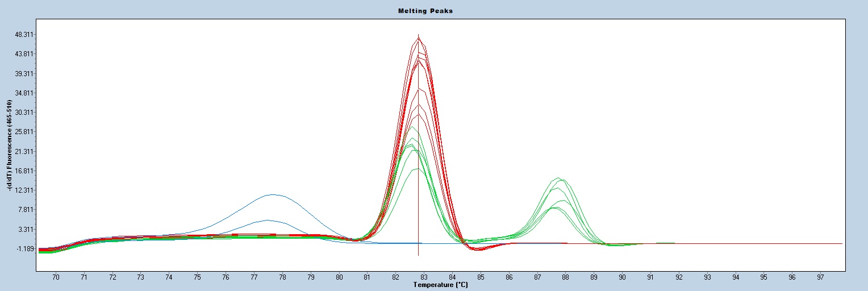The image size is (868, 291).
Task: Click the "Temperature (°C)" x-axis label
Action: (x=440, y=285)
